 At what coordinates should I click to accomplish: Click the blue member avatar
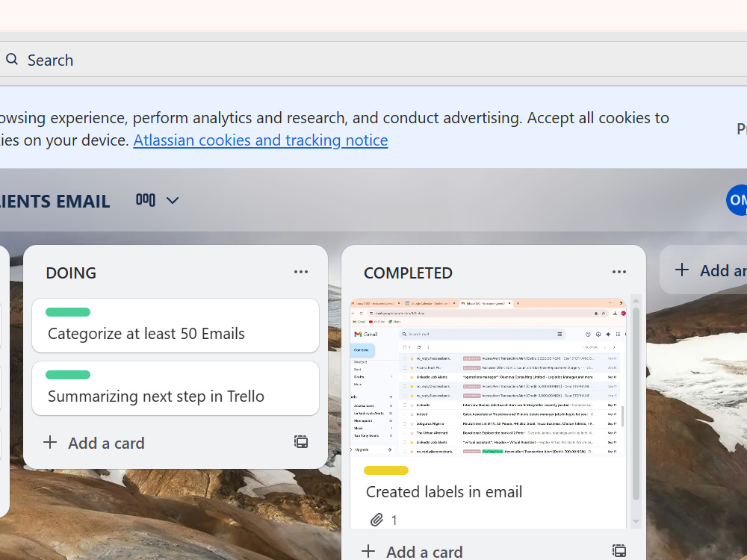737,200
